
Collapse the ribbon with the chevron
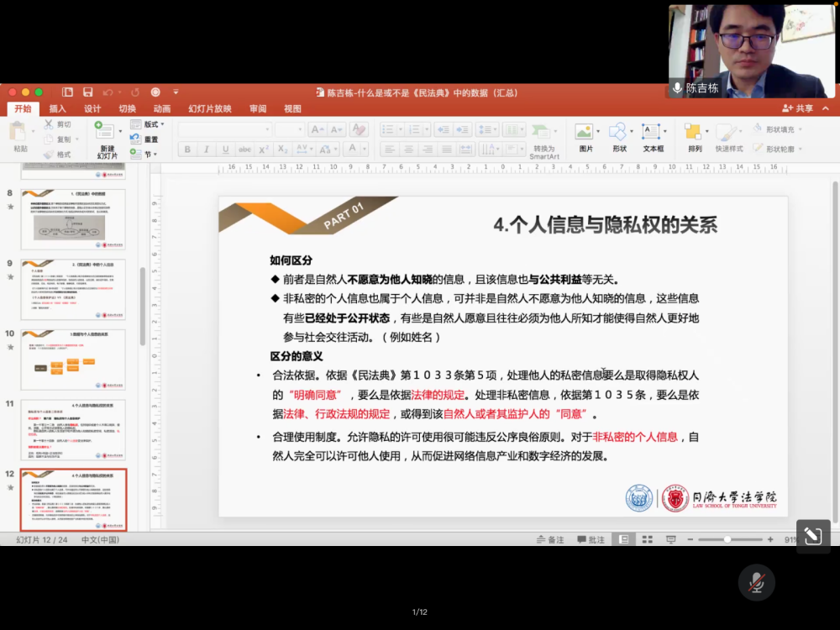[x=826, y=108]
